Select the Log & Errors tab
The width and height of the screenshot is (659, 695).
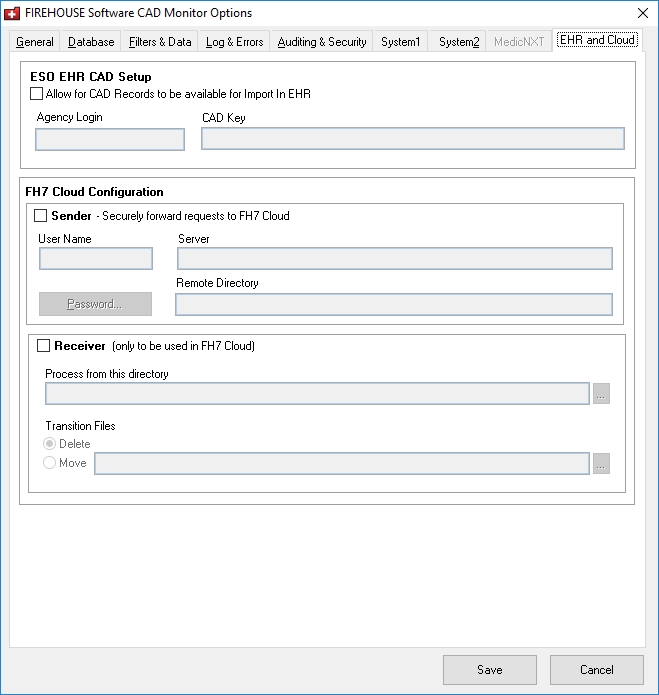tap(234, 42)
